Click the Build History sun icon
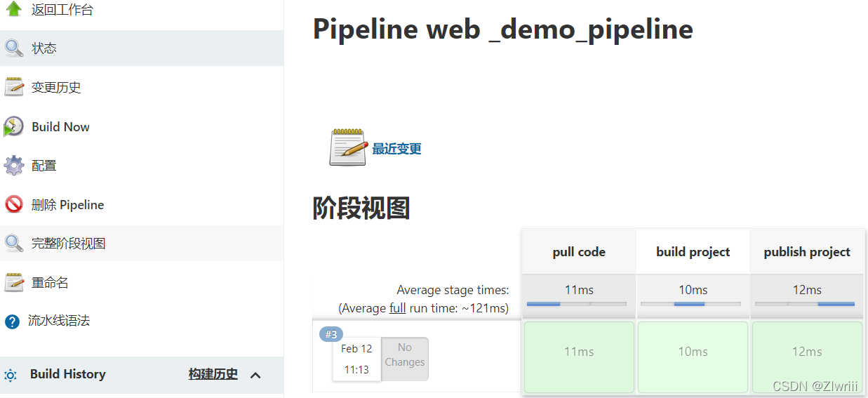The width and height of the screenshot is (868, 398). (x=11, y=375)
